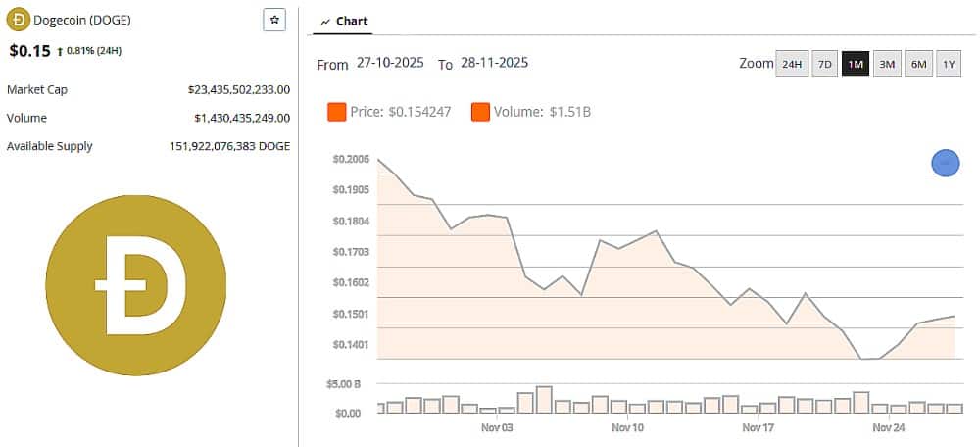
Task: Click the $0.1401 y-axis label
Action: coord(351,344)
